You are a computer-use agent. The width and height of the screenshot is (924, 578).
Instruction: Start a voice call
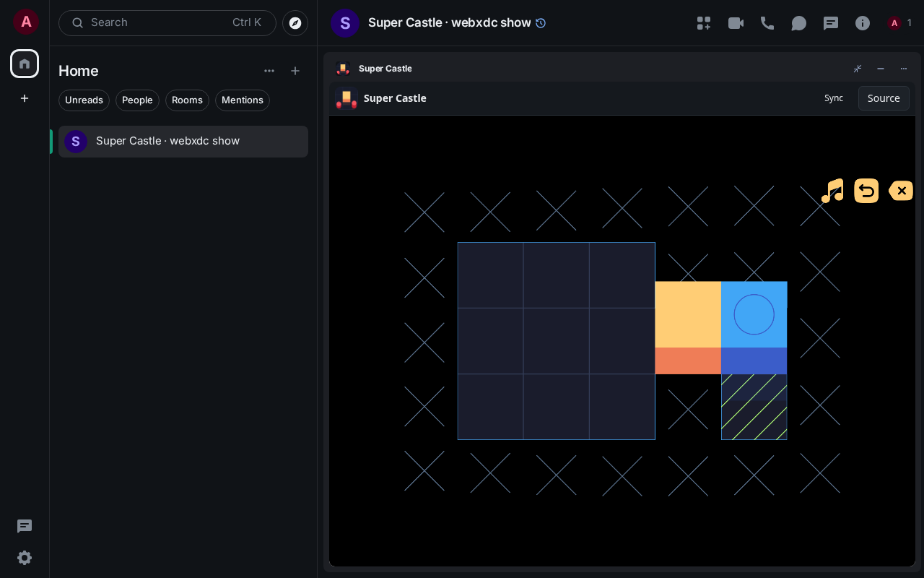767,23
